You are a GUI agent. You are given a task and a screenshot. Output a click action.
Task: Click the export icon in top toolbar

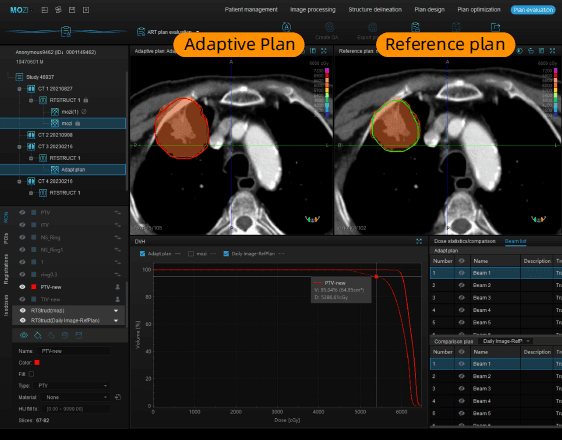pos(495,27)
